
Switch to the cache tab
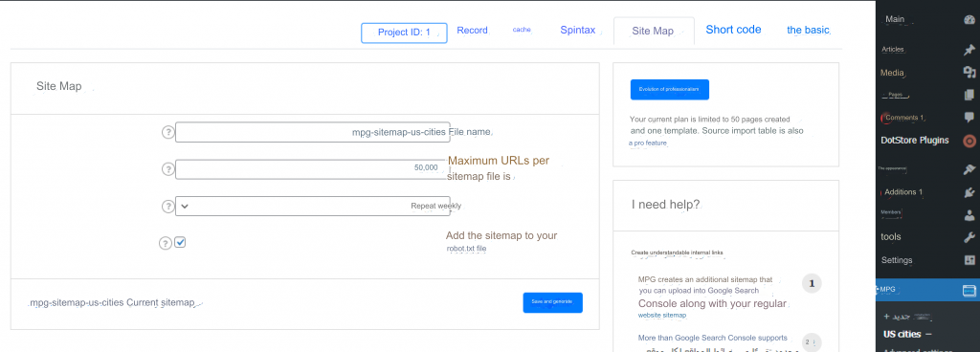coord(522,30)
